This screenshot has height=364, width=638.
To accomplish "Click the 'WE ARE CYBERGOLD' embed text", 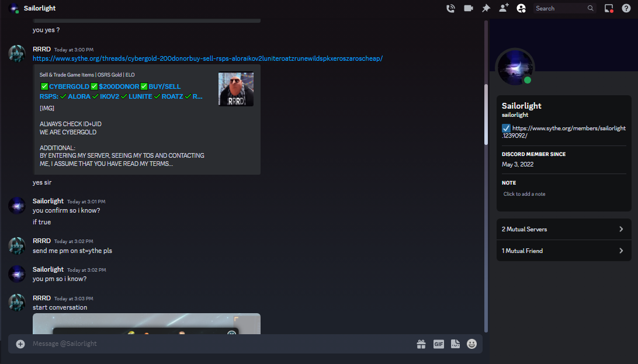I will [68, 132].
